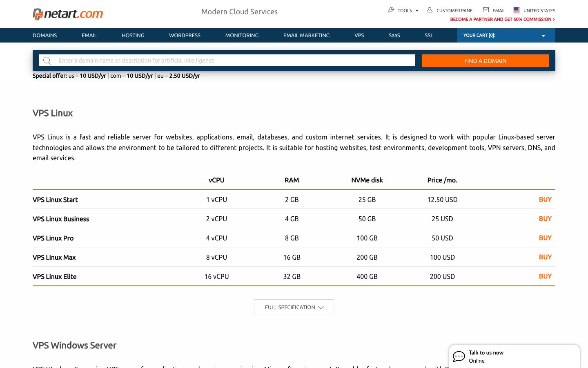Click the 100 GB disk cell

(367, 238)
